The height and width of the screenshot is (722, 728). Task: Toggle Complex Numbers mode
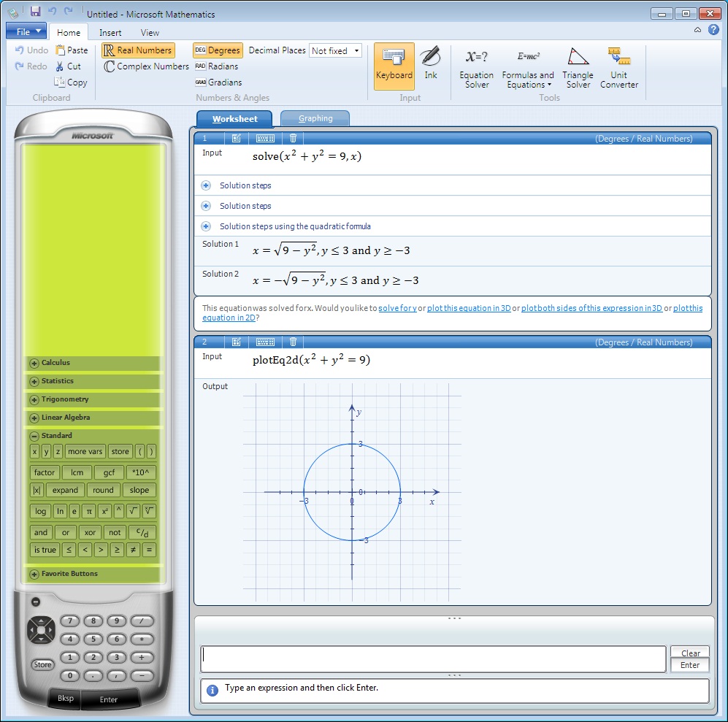click(x=144, y=66)
